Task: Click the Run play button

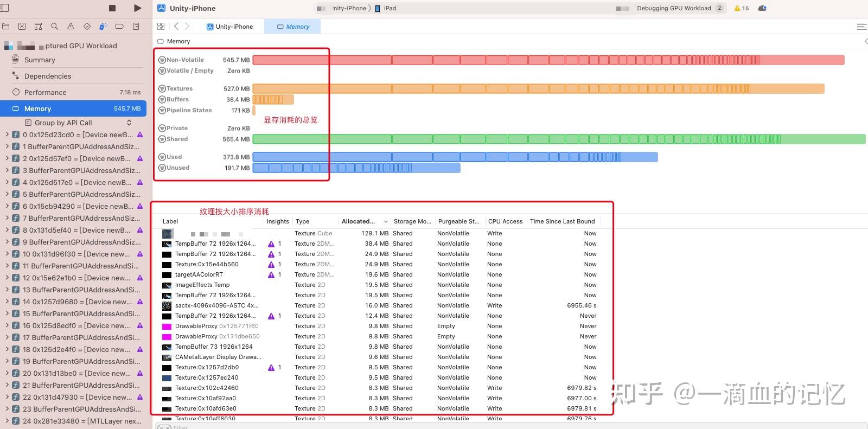Action: coord(137,8)
